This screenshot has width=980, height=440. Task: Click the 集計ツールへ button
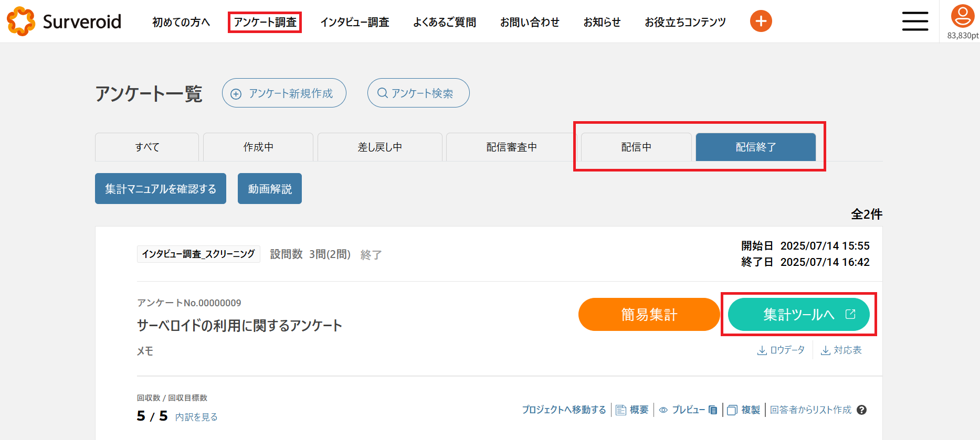[x=798, y=315]
